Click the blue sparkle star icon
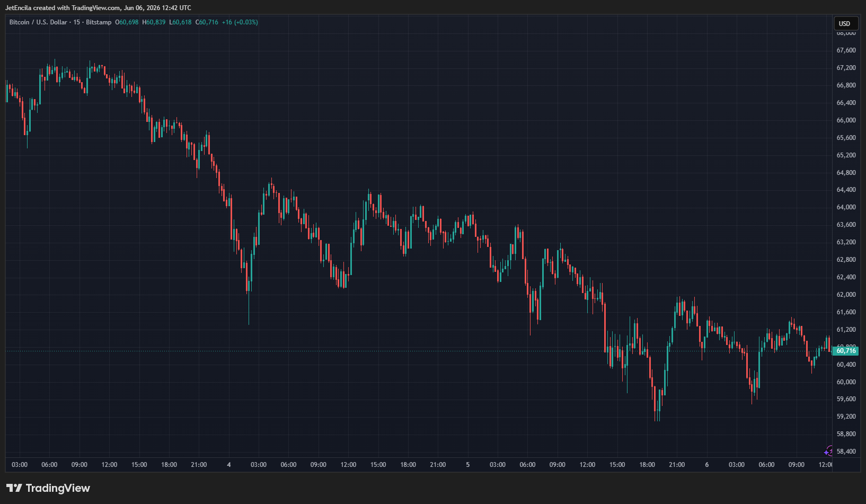The image size is (866, 504). pos(826,453)
